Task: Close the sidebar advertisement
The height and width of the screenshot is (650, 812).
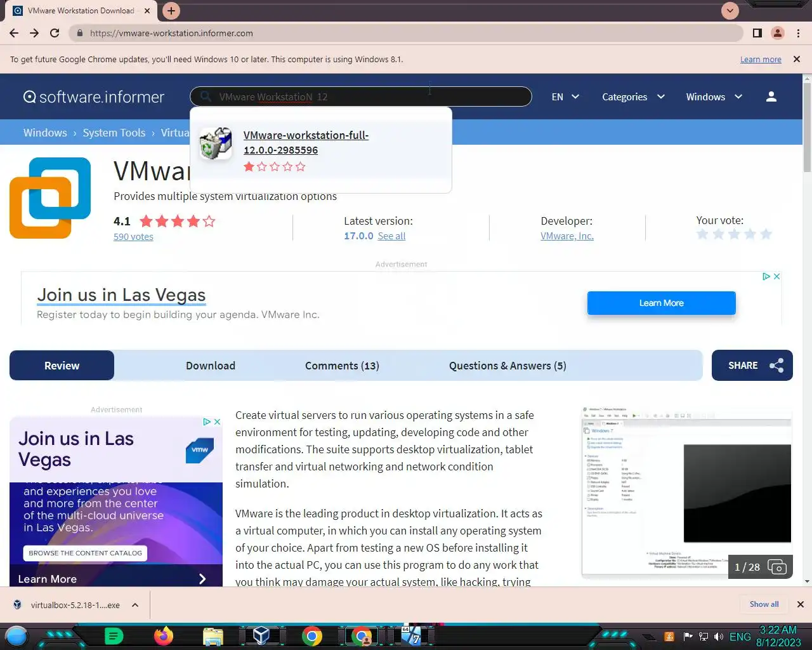Action: [x=217, y=421]
